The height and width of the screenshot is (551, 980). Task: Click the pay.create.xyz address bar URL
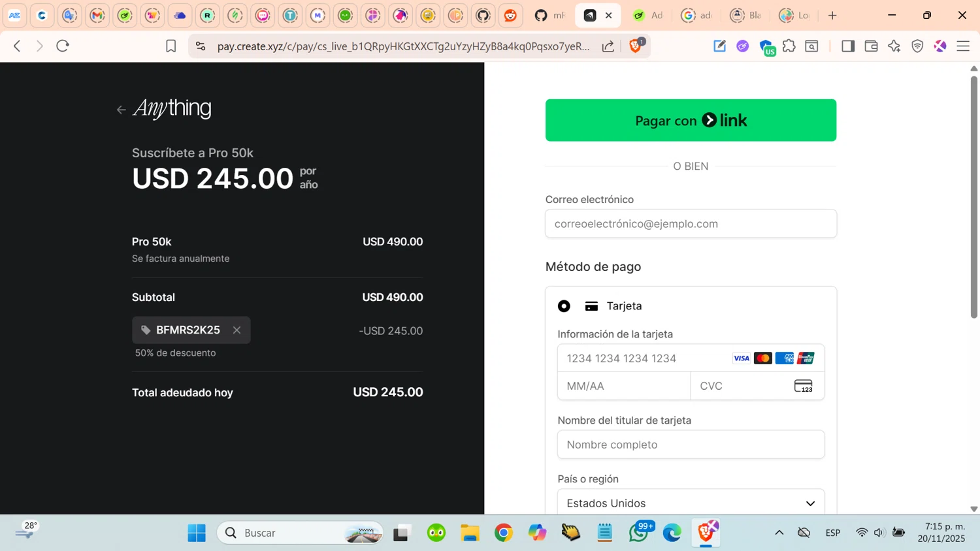(403, 46)
